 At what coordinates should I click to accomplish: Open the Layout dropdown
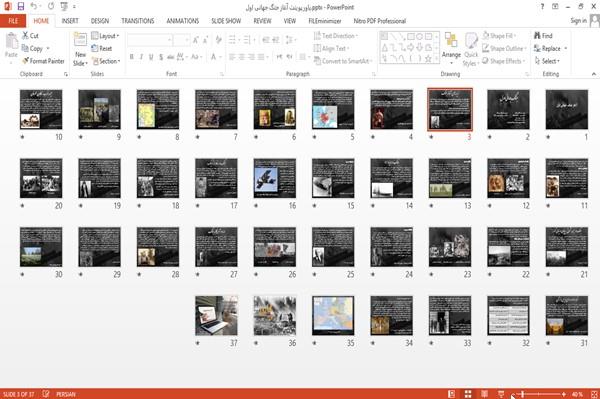pyautogui.click(x=105, y=36)
